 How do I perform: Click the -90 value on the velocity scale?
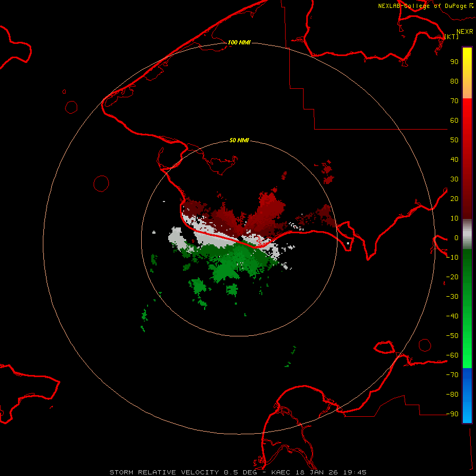(x=452, y=414)
